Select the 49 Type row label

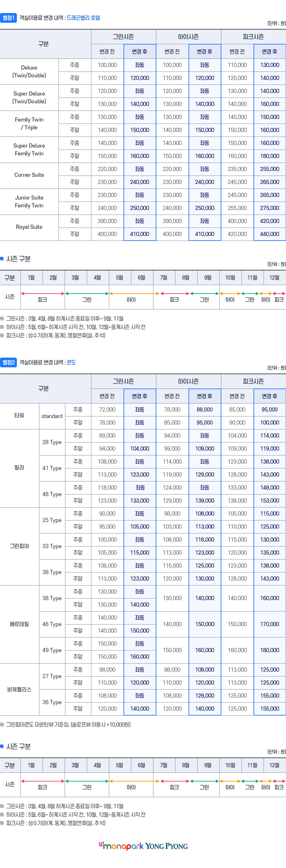pos(52,650)
